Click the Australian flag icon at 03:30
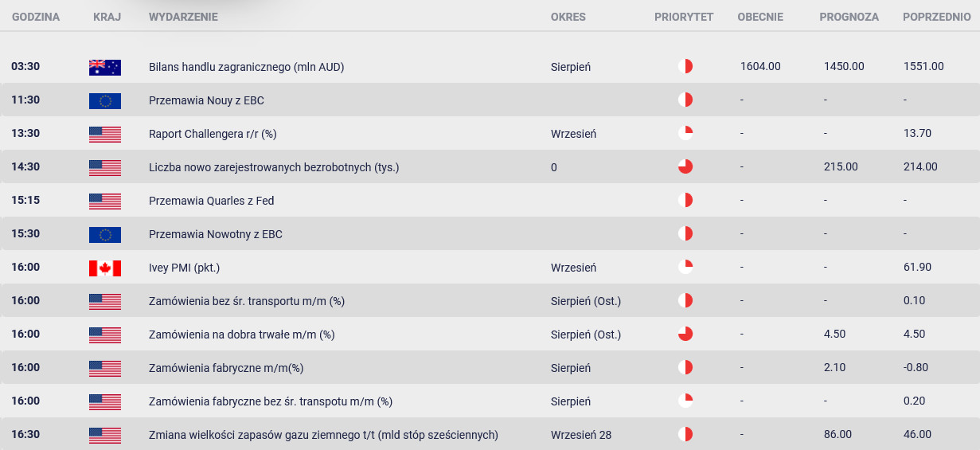980x450 pixels. tap(105, 67)
